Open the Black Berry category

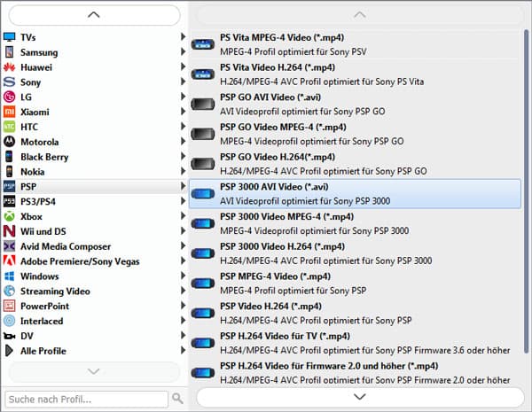click(94, 157)
